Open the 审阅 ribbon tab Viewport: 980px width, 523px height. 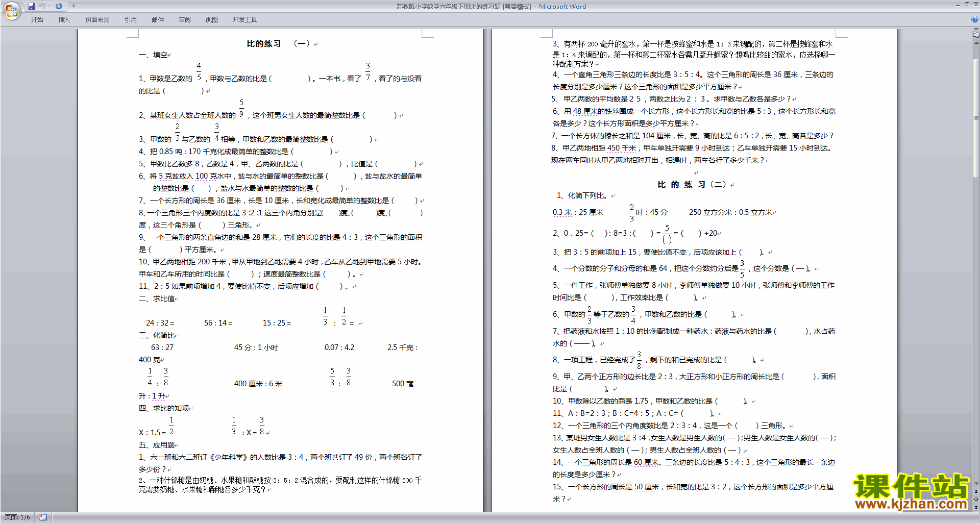tap(185, 20)
